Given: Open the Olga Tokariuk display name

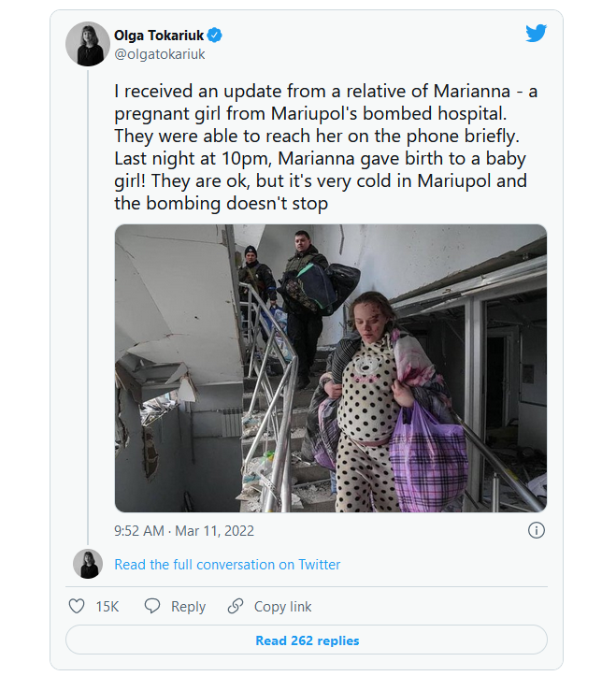Looking at the screenshot, I should coord(159,35).
